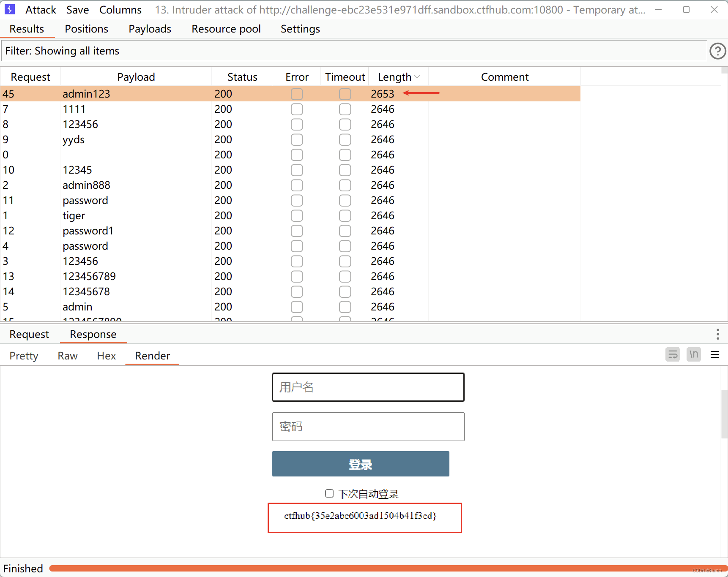Toggle the line wrap icon

pyautogui.click(x=673, y=354)
